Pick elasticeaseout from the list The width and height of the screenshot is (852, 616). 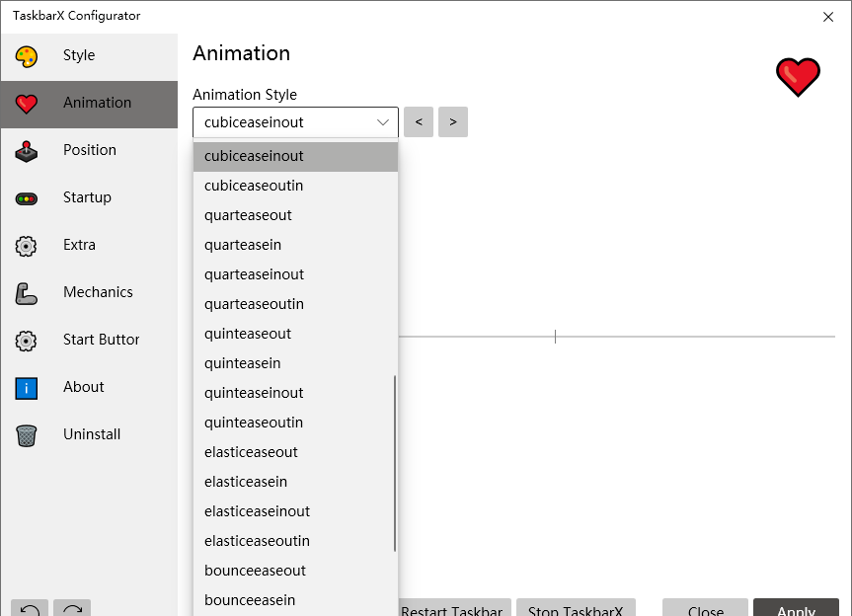pos(295,452)
